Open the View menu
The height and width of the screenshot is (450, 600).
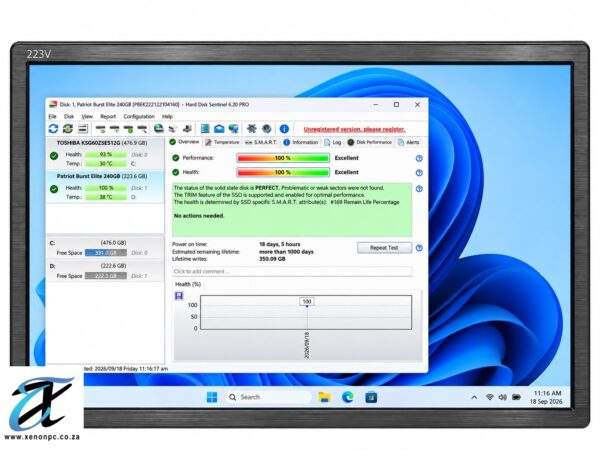tap(87, 116)
